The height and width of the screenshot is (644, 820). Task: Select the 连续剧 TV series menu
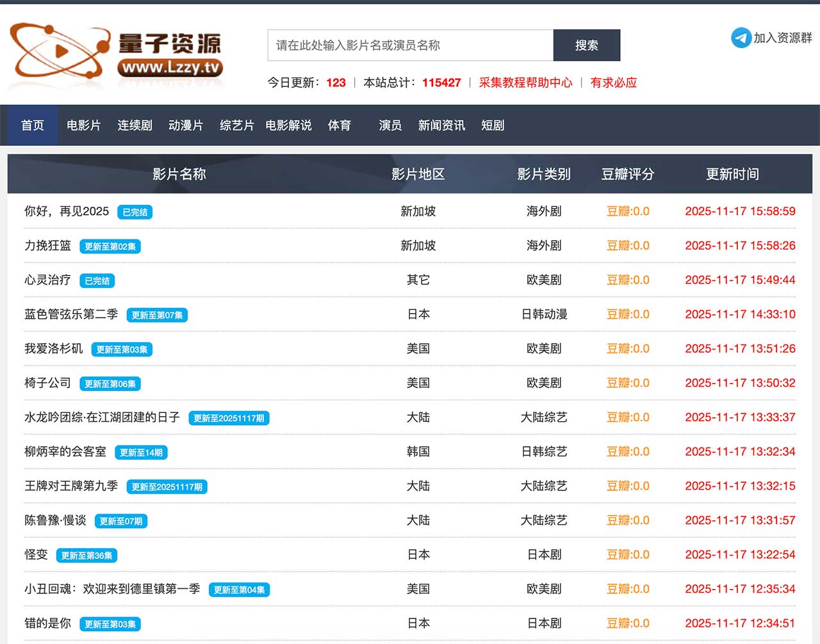[135, 125]
